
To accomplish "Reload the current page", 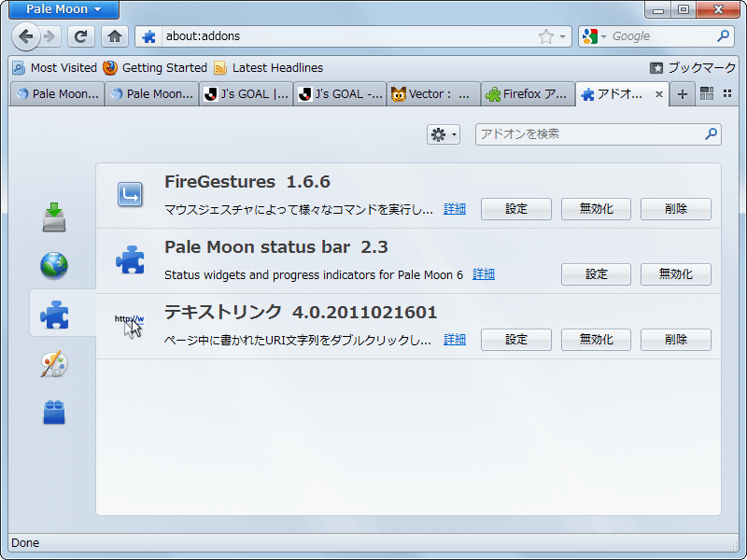I will (x=81, y=36).
